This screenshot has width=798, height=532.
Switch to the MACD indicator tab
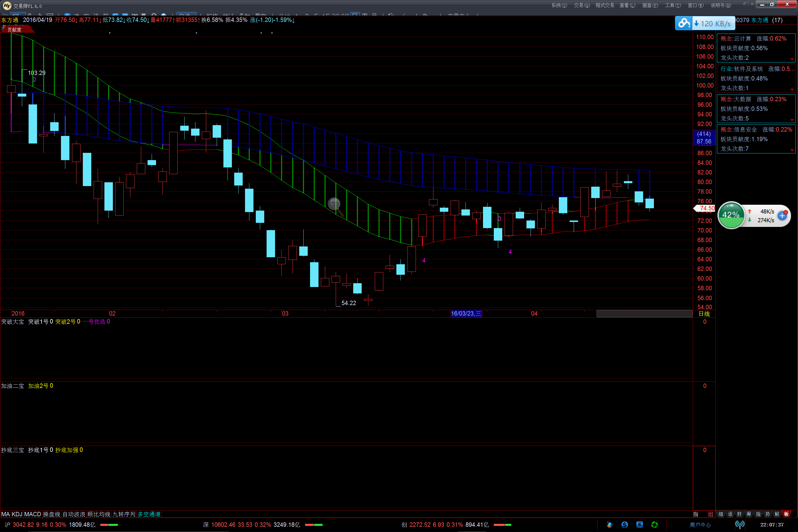[x=32, y=514]
